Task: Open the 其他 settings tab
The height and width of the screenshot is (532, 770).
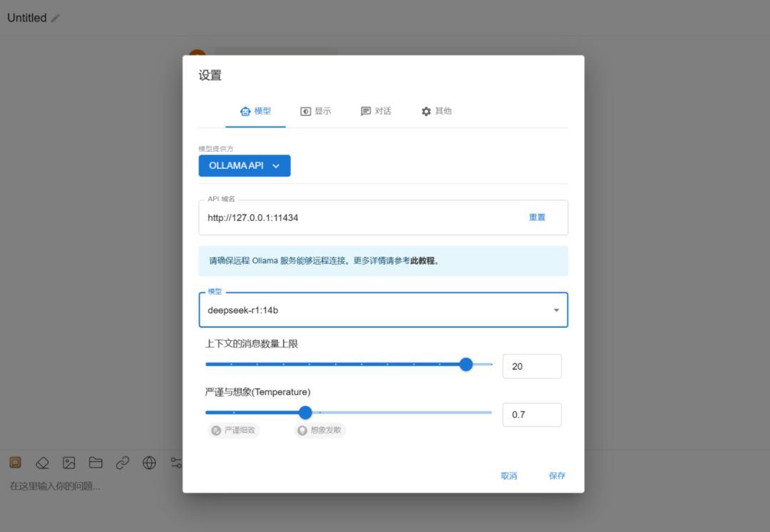Action: point(436,111)
